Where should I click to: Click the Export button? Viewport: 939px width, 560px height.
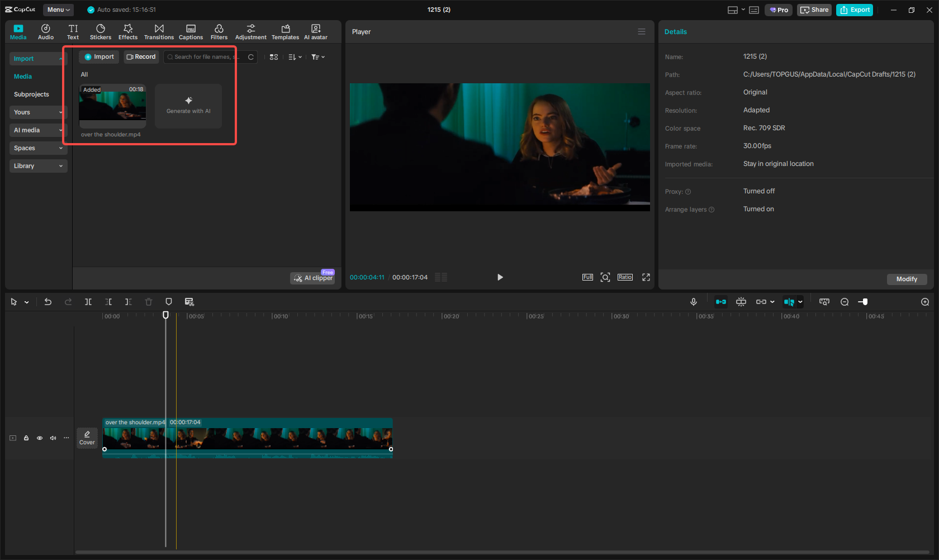pyautogui.click(x=855, y=10)
